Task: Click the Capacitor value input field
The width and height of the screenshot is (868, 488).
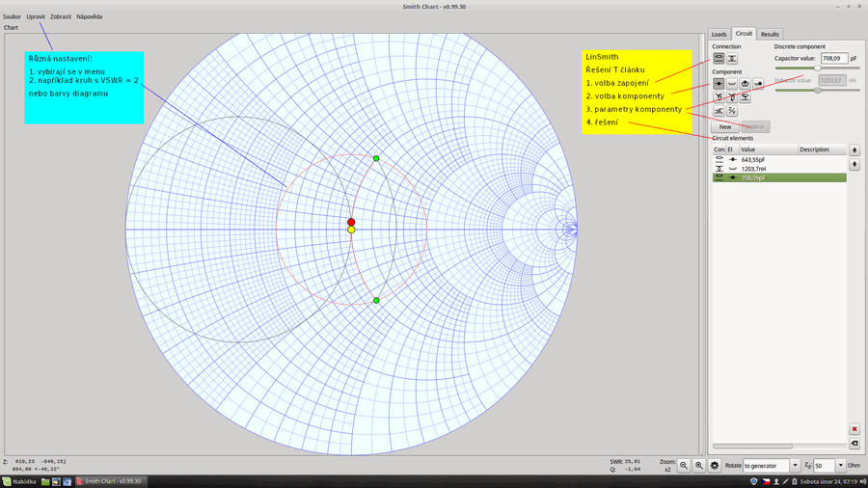Action: point(833,58)
